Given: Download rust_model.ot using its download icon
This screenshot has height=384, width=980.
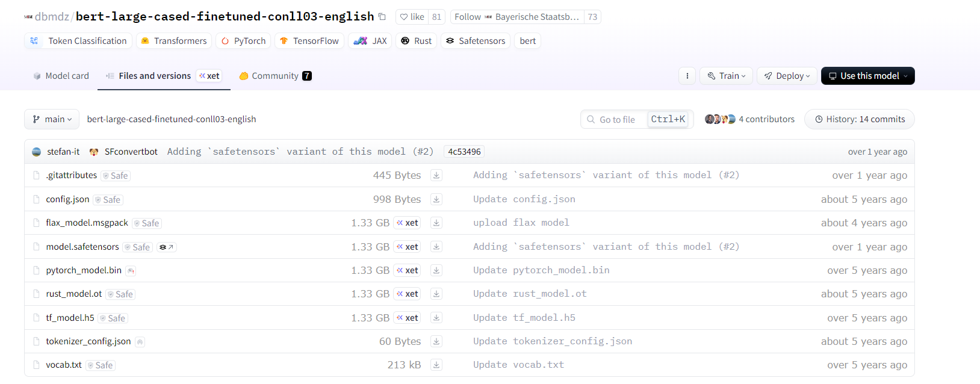Looking at the screenshot, I should [436, 294].
